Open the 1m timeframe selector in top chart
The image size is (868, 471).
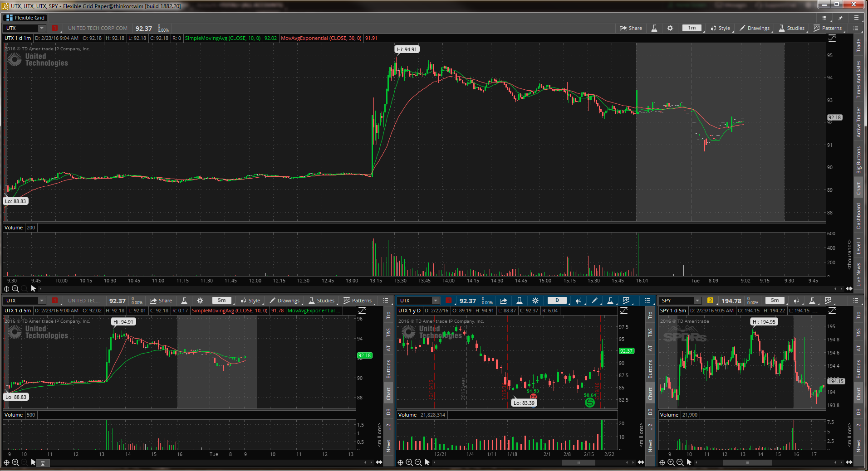(692, 28)
